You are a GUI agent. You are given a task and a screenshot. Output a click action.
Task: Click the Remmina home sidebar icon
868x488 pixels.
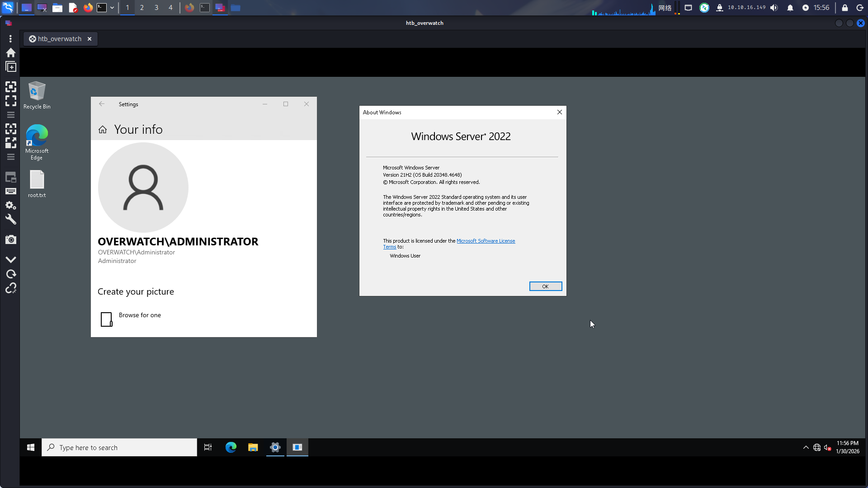pos(11,53)
